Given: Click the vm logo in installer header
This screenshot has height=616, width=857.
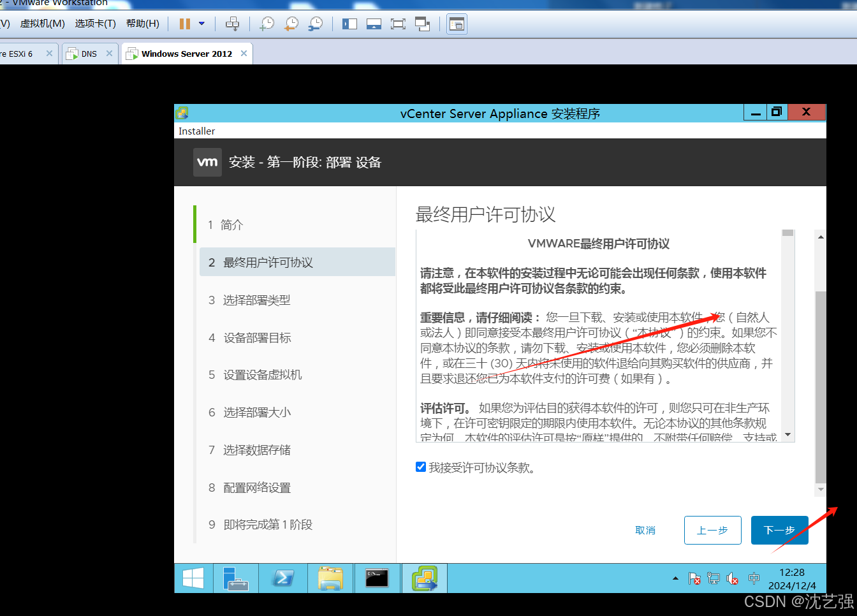Looking at the screenshot, I should [207, 162].
